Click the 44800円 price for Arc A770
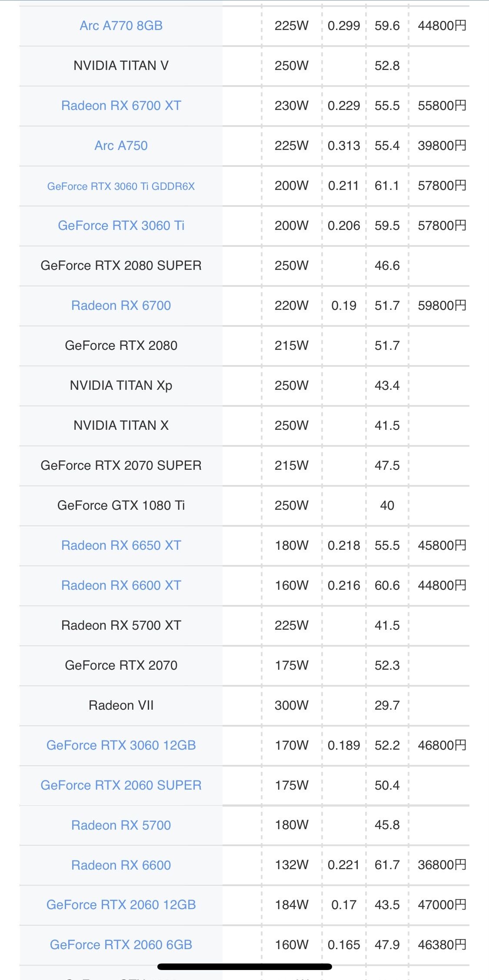The height and width of the screenshot is (980, 489). (442, 26)
